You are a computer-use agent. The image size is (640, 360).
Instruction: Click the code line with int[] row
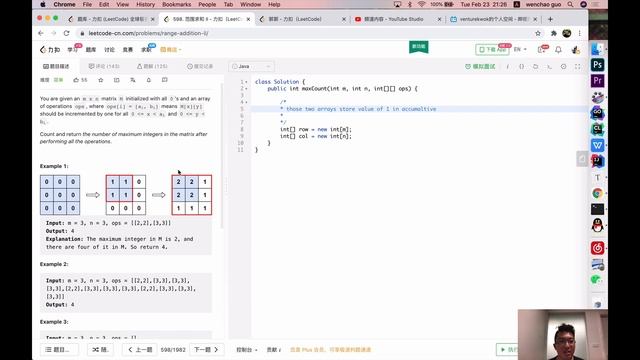coord(316,129)
